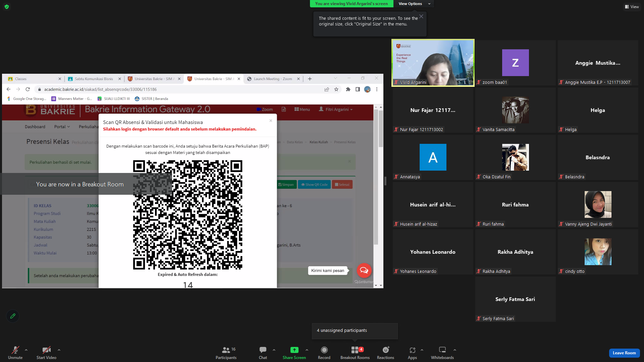The width and height of the screenshot is (644, 362).
Task: Open browser Extensions puzzle icon
Action: [x=348, y=89]
